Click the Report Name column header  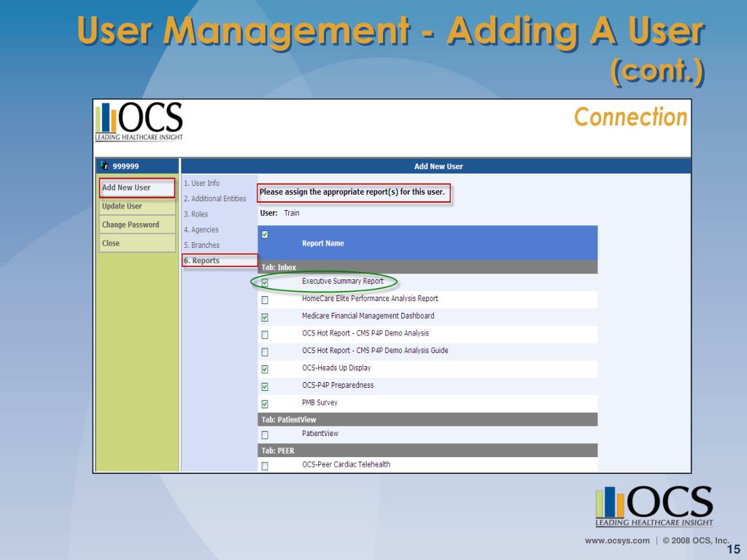pos(323,244)
